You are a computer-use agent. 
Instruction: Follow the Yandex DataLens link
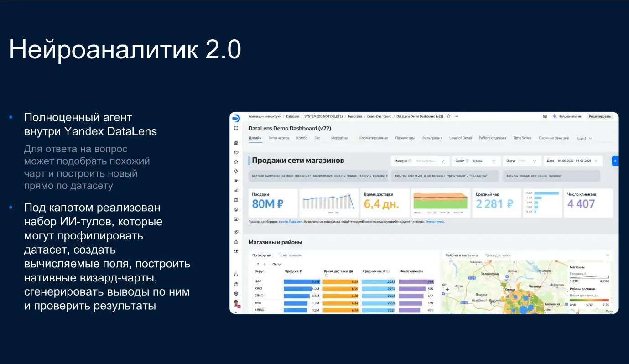pos(291,221)
